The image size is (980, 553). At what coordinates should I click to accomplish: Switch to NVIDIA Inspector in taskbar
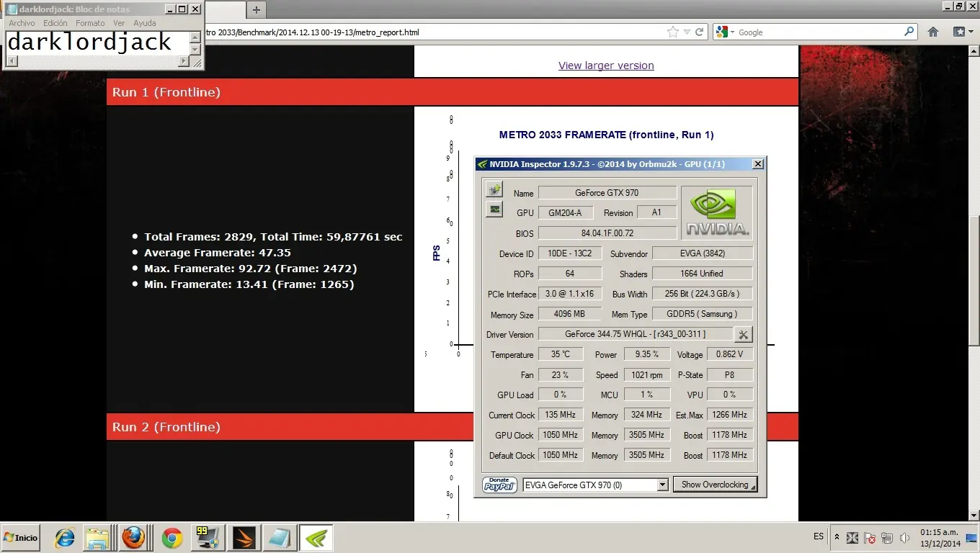tap(315, 538)
